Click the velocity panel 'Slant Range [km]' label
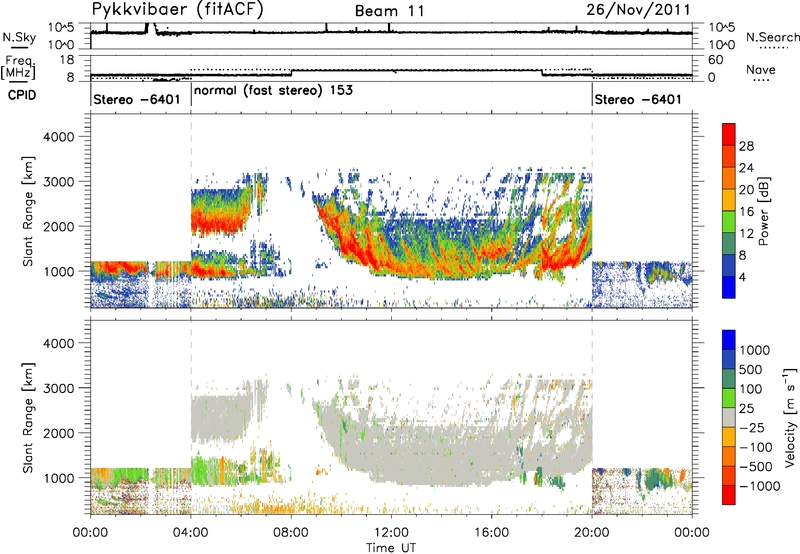 pyautogui.click(x=28, y=418)
